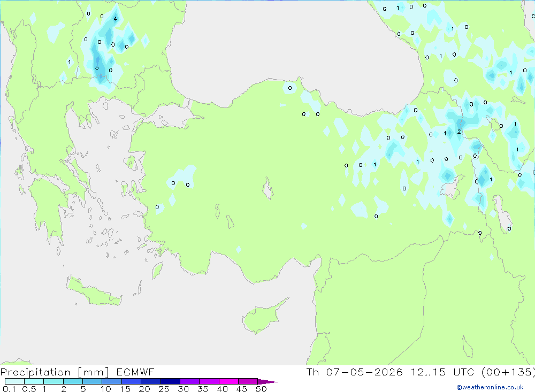
Task: Click the map precipitation value "5"
Action: 97,67
